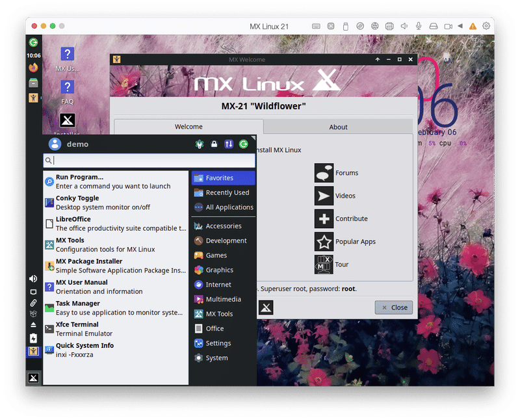The height and width of the screenshot is (420, 520).
Task: Open VM settings gear icon
Action: tap(486, 26)
